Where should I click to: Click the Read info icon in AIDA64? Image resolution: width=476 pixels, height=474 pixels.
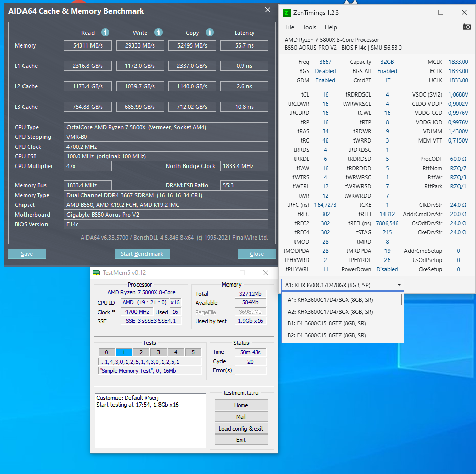[105, 32]
